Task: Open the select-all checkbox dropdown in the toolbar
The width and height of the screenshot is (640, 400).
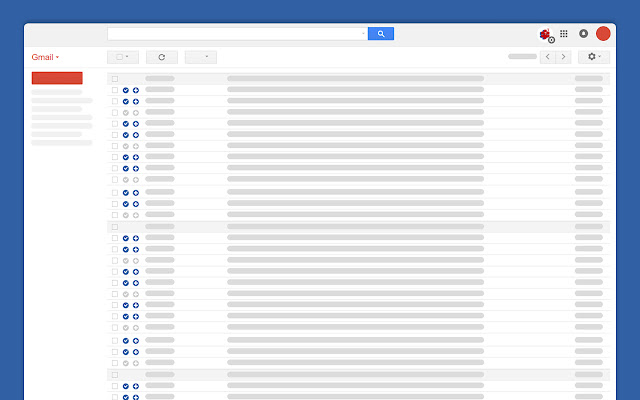Action: (x=123, y=57)
